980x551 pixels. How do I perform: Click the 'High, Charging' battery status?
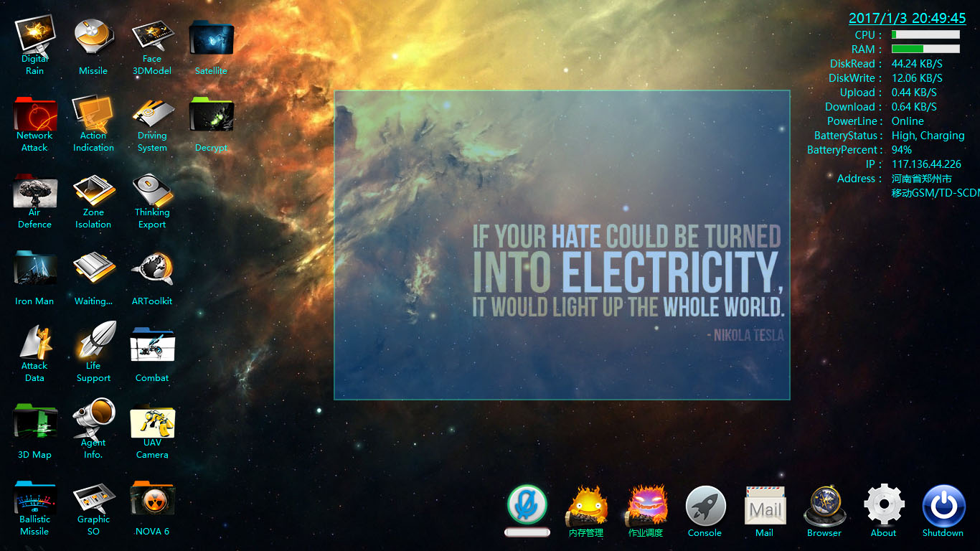[928, 136]
